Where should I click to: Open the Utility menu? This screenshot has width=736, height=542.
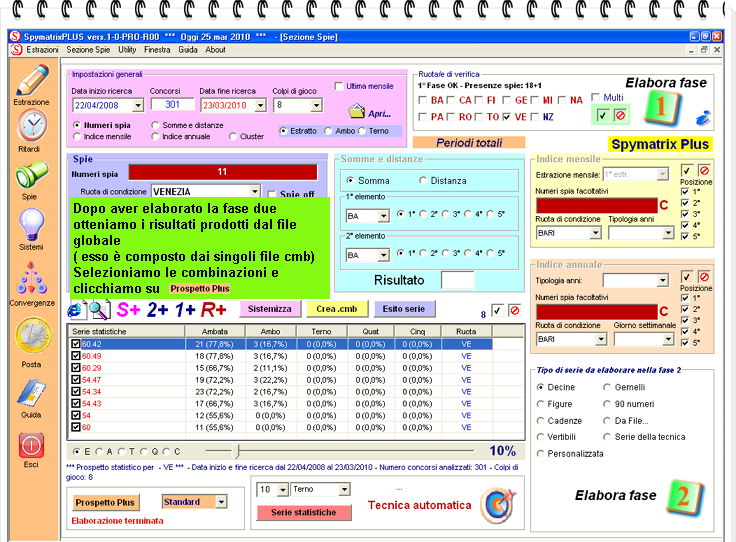[x=127, y=50]
